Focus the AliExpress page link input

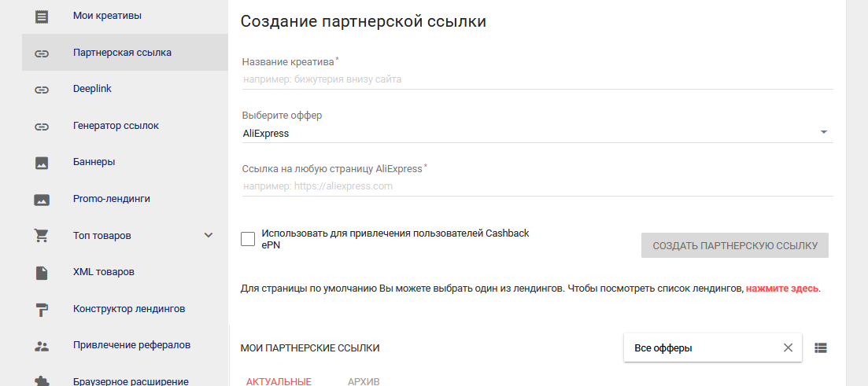pyautogui.click(x=537, y=186)
